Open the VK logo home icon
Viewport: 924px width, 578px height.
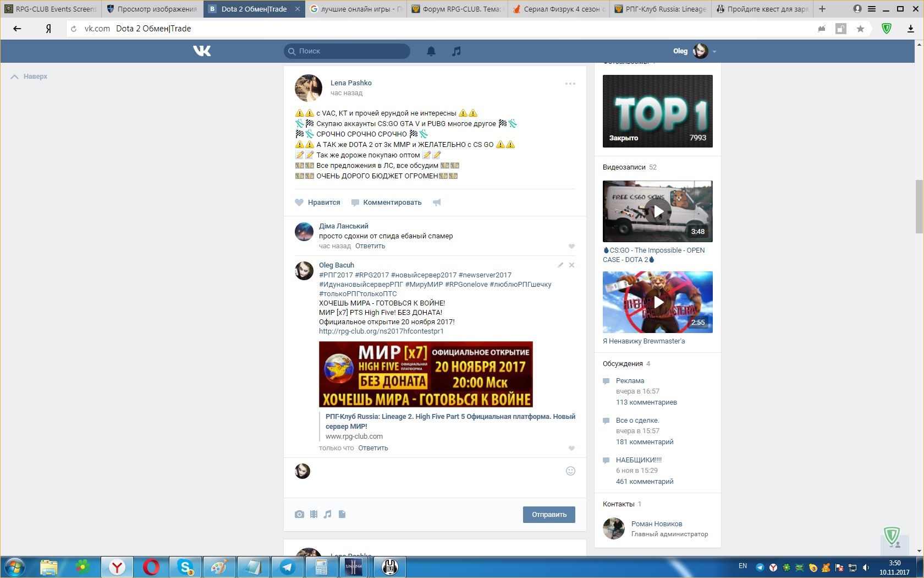202,51
